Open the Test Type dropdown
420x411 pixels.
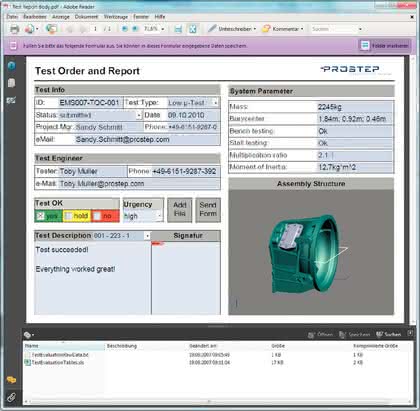[x=215, y=103]
